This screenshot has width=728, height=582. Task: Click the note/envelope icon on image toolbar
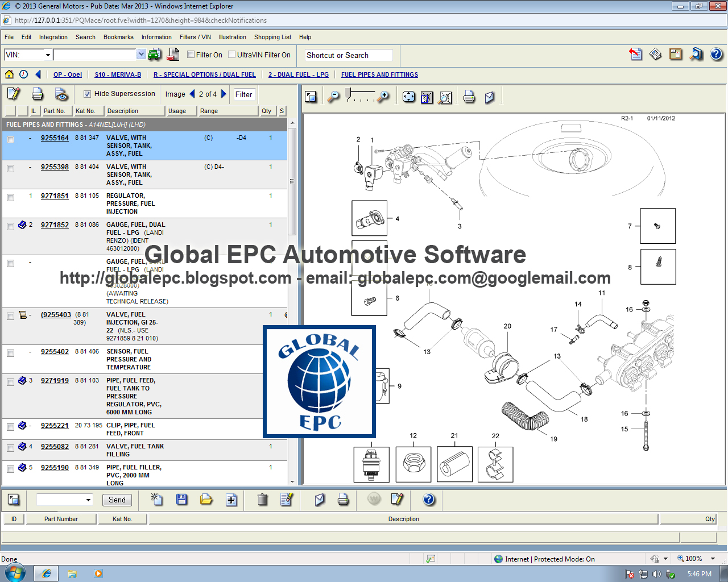tap(490, 97)
